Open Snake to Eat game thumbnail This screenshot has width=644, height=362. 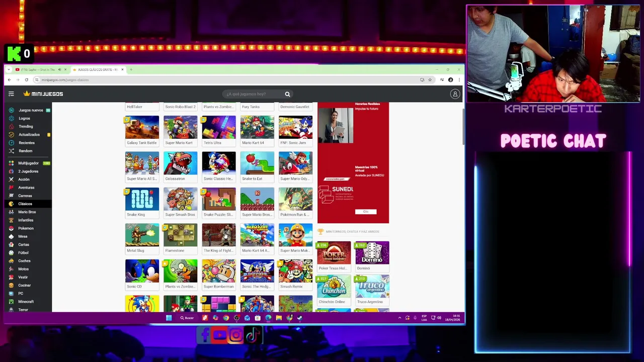(257, 163)
